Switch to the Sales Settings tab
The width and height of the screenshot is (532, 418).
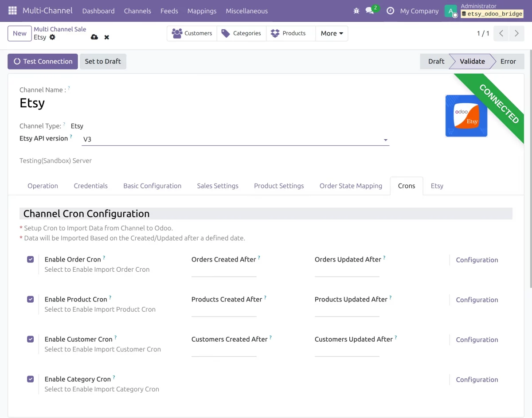click(218, 186)
